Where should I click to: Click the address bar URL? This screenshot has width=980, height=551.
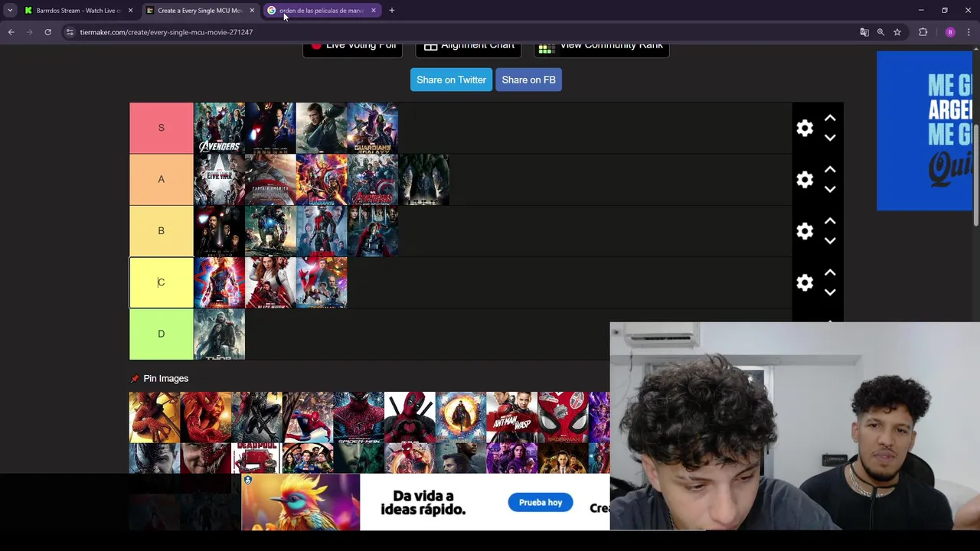tap(166, 32)
